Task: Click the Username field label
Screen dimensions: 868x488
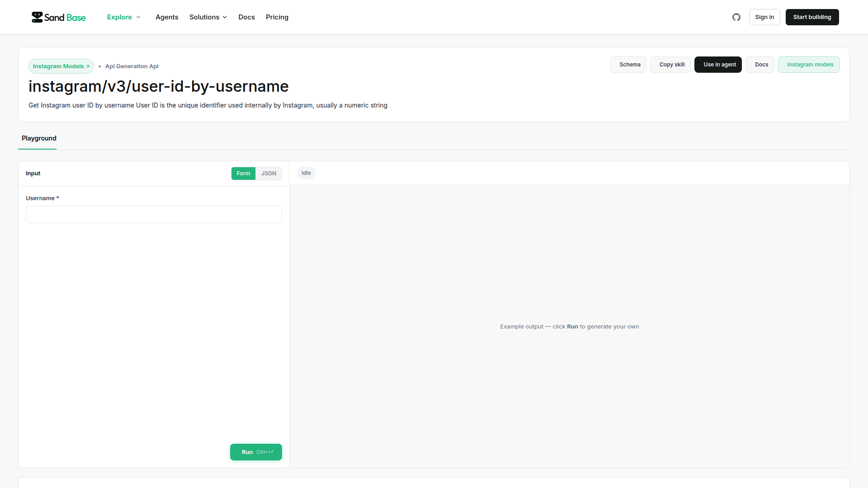Action: (42, 198)
